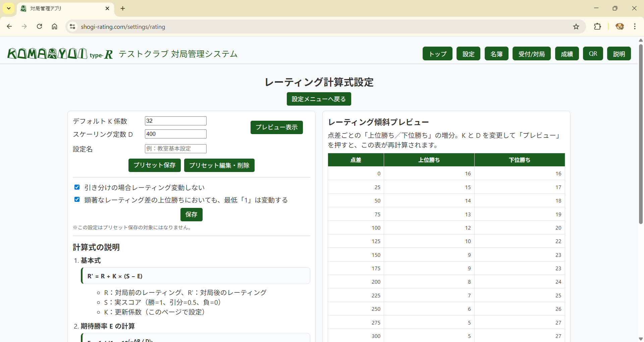Open the Chrome profile avatar icon
This screenshot has height=342, width=644.
pos(620,26)
